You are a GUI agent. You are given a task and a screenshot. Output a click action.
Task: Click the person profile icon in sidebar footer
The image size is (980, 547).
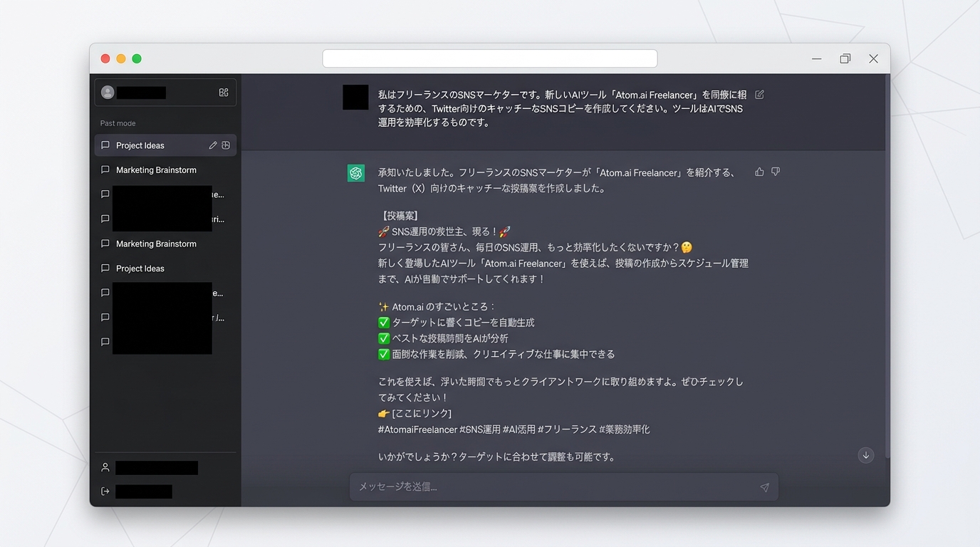(x=105, y=468)
